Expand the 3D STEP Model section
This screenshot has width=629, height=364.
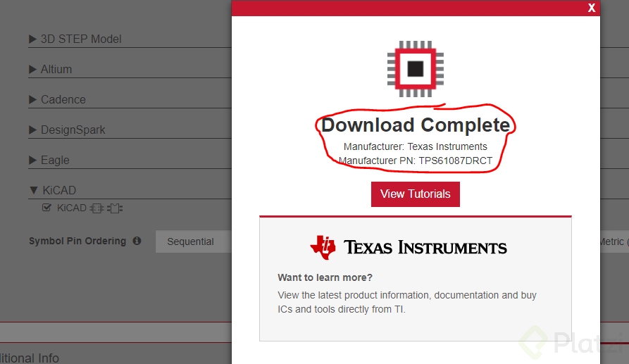tap(75, 39)
